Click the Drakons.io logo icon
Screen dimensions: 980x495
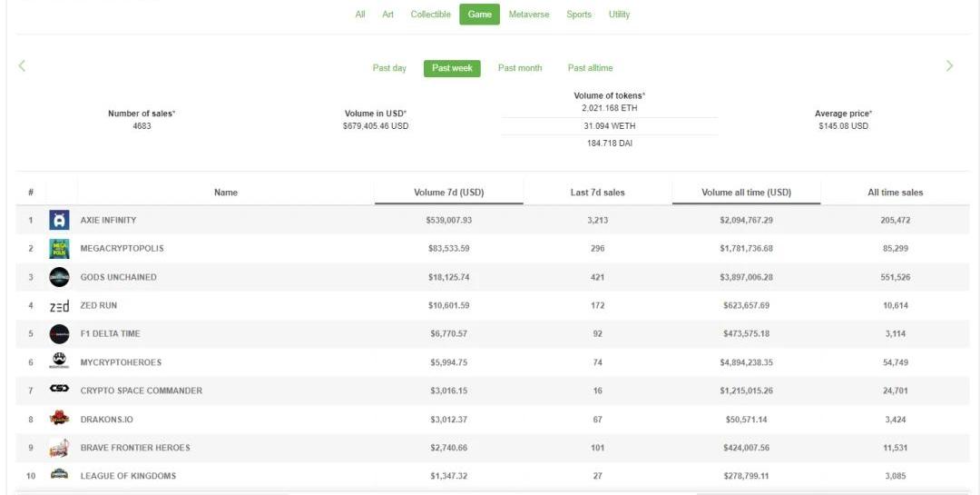coord(59,418)
